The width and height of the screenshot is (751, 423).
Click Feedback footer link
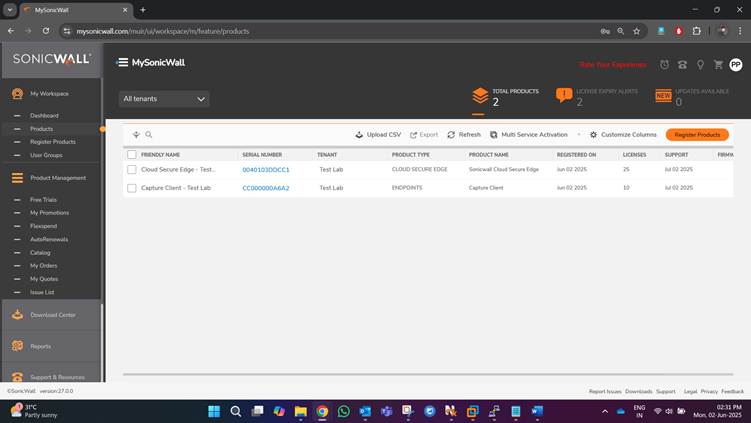[732, 391]
